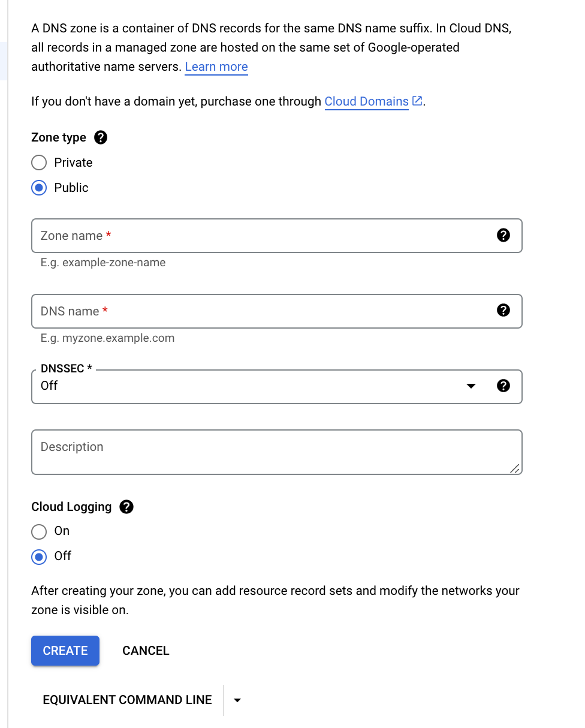The height and width of the screenshot is (728, 585).
Task: Click the DNS name help icon
Action: [x=503, y=311]
